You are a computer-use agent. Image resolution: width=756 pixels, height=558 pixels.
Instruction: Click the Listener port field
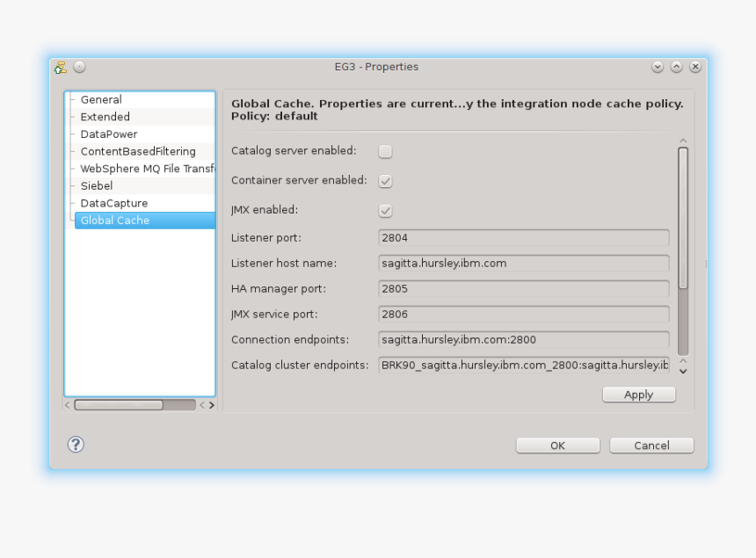524,237
